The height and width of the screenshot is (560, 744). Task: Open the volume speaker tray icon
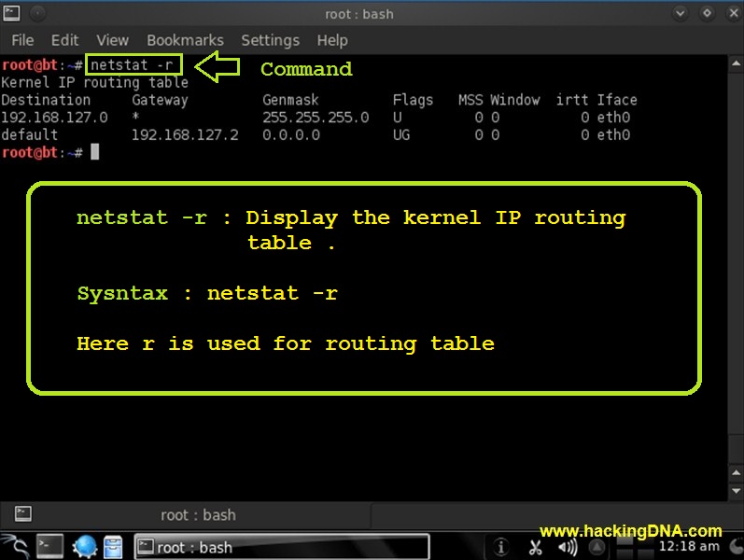[568, 547]
